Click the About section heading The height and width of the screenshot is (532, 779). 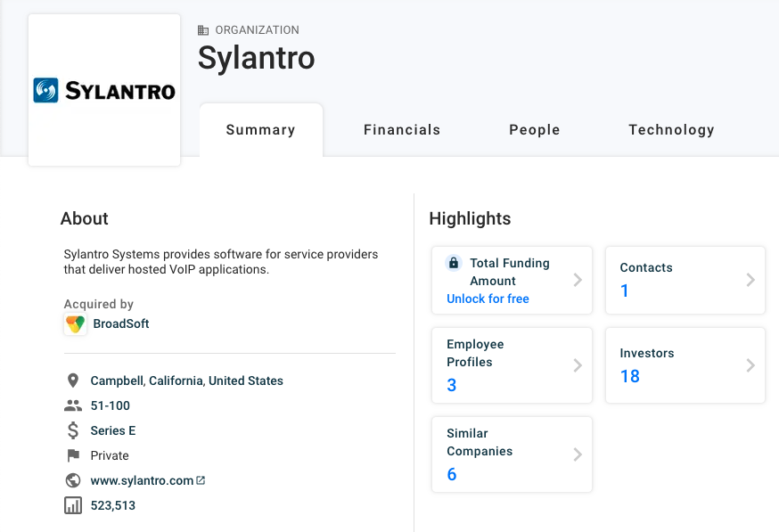point(85,218)
